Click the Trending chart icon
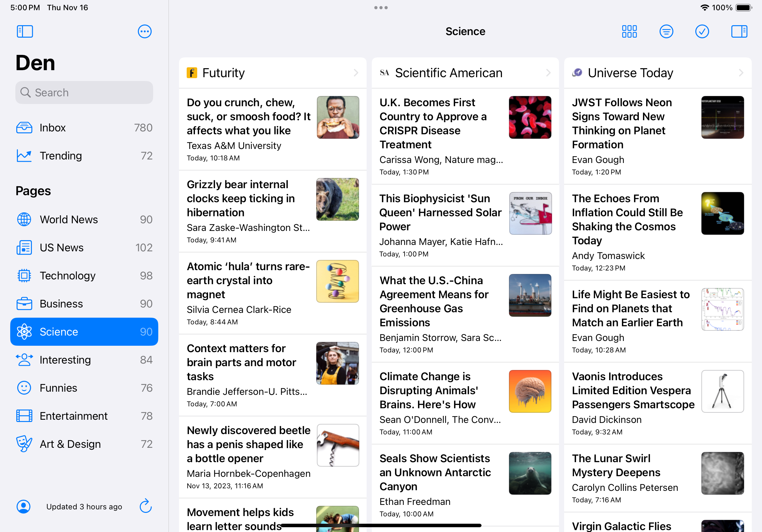 click(x=24, y=156)
